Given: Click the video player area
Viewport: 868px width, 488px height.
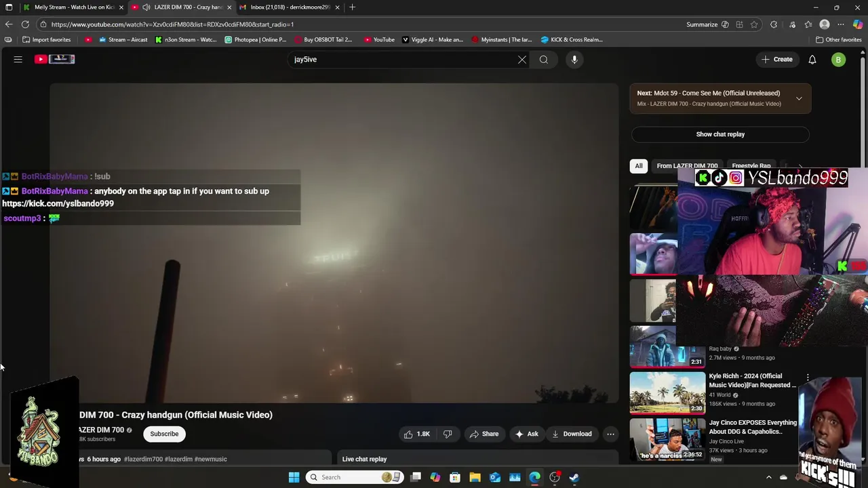Looking at the screenshot, I should [x=334, y=243].
